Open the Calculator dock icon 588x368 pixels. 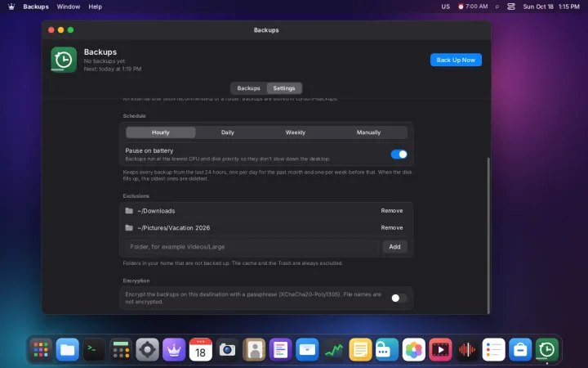121,350
